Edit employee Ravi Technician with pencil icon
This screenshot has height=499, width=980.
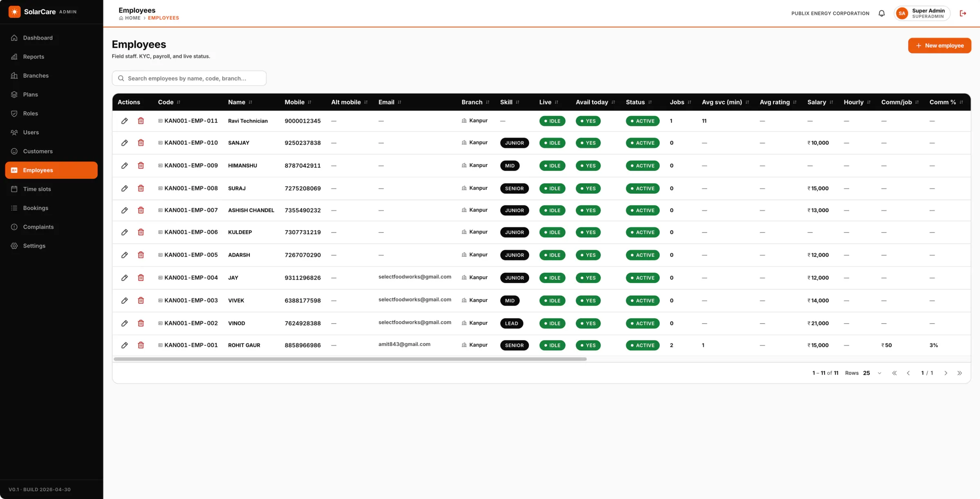click(x=125, y=121)
